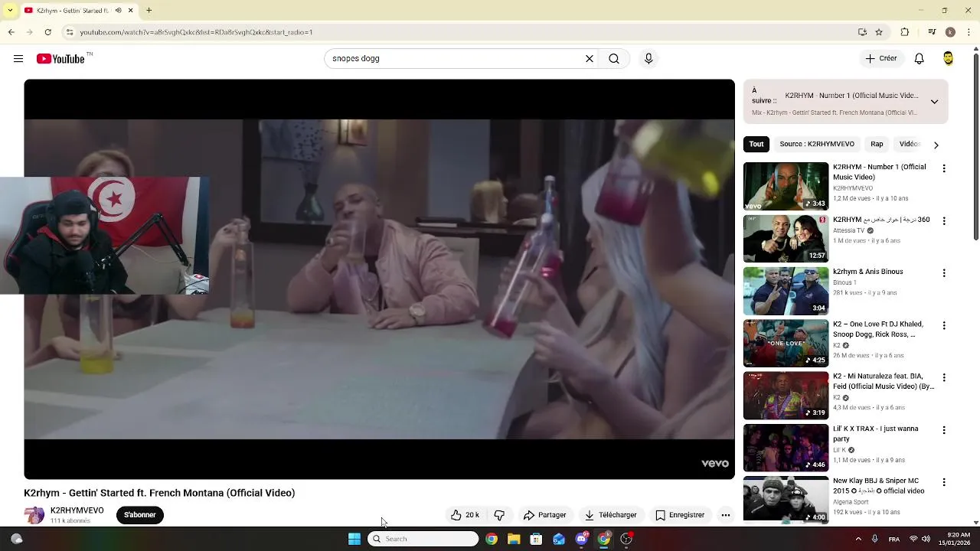Subscribe with the S'abonner button

(x=140, y=515)
